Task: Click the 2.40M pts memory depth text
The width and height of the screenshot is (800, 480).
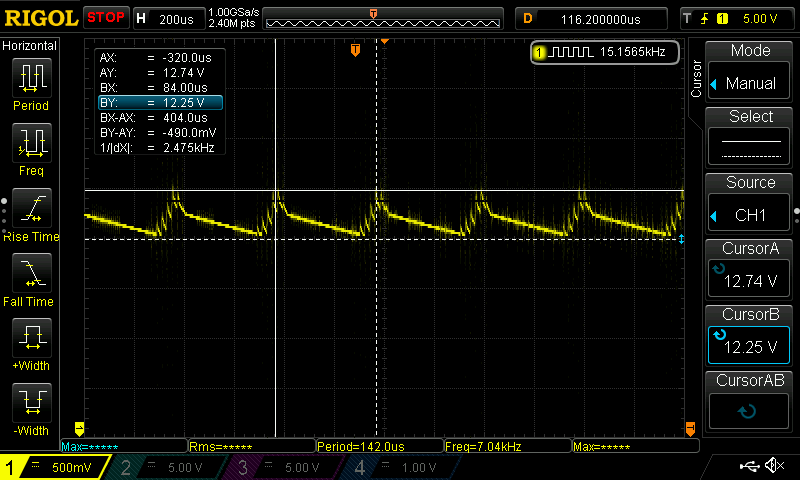Action: pos(232,23)
